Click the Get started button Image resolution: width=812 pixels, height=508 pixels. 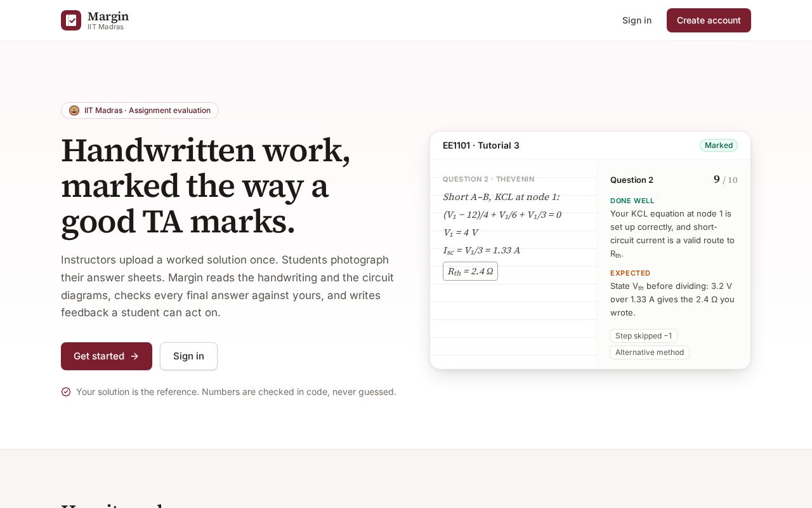[107, 356]
